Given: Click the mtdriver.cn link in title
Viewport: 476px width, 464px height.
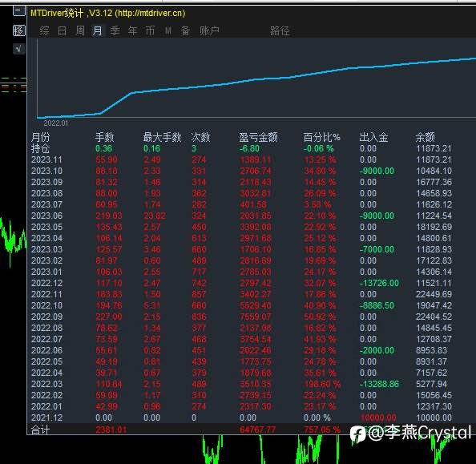Looking at the screenshot, I should [x=150, y=13].
